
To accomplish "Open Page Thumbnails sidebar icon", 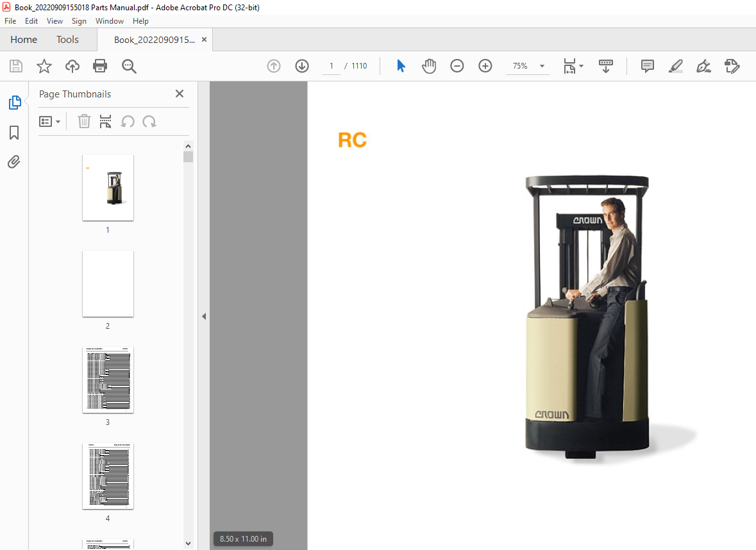I will click(15, 103).
